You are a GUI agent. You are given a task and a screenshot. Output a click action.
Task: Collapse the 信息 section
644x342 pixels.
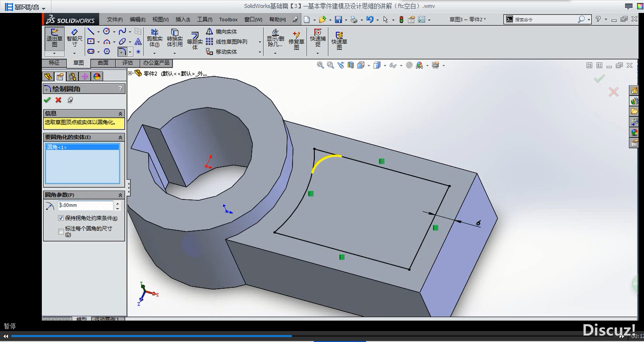click(x=120, y=114)
